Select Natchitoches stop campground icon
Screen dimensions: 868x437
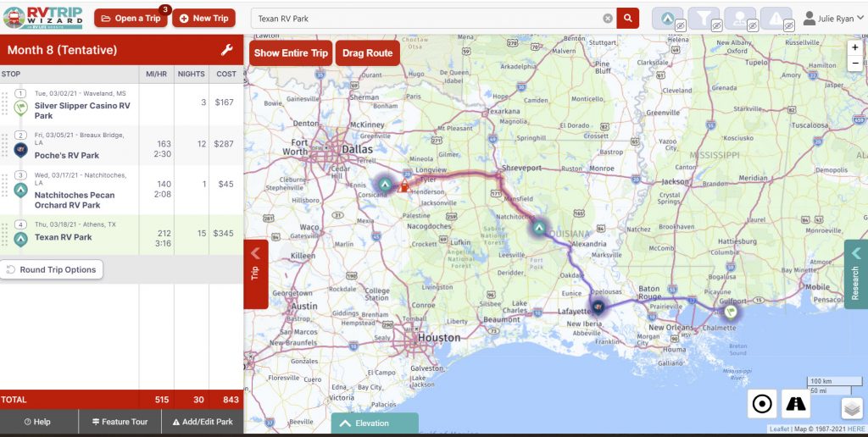(x=20, y=191)
